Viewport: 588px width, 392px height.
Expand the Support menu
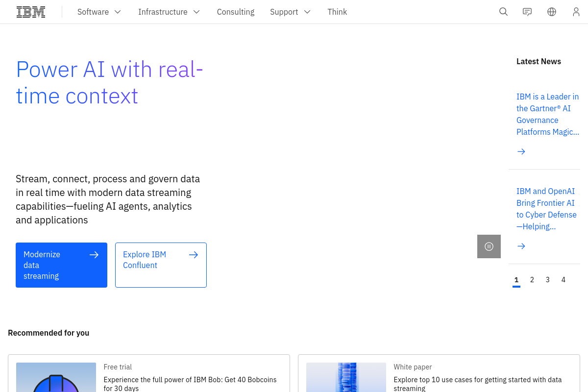(x=291, y=12)
